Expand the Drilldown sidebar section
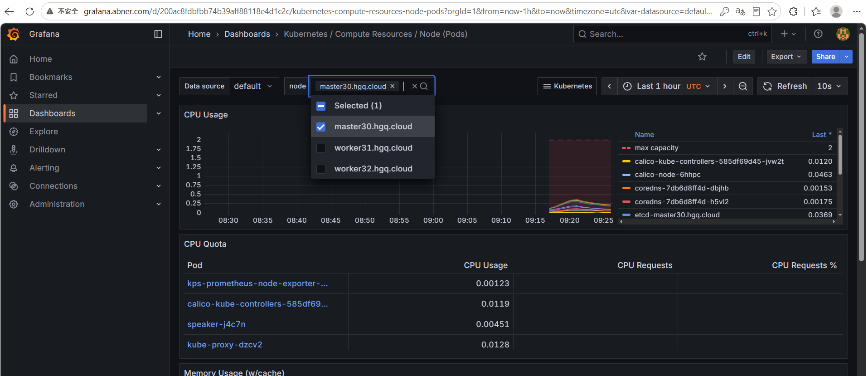This screenshot has height=376, width=868. 159,150
